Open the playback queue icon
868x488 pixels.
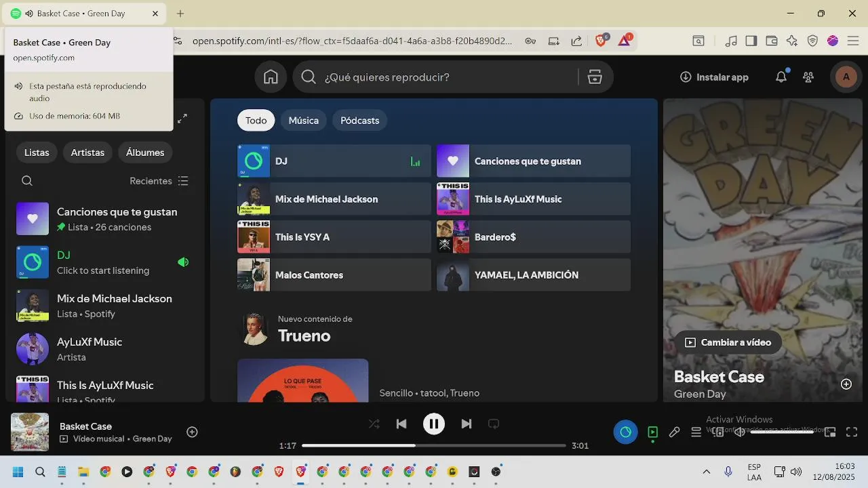696,432
